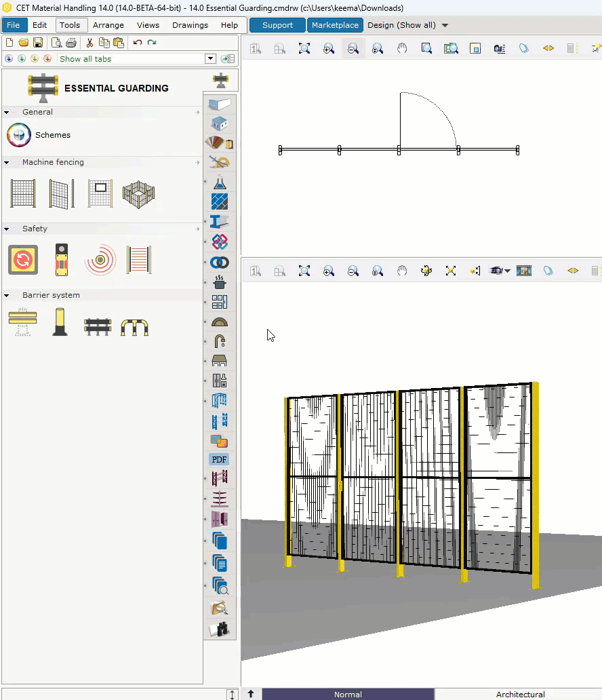Select the fencing panel with window cutout

click(100, 193)
